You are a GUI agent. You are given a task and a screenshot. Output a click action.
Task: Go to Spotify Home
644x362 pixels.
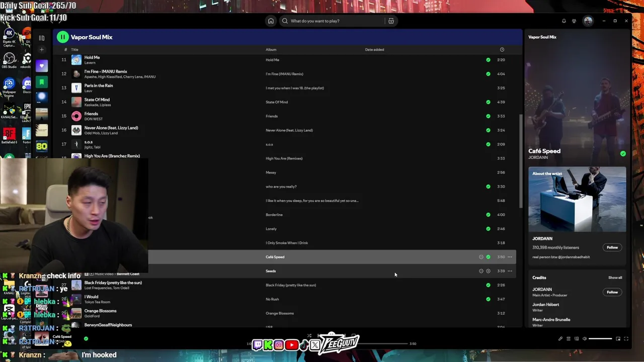(271, 21)
